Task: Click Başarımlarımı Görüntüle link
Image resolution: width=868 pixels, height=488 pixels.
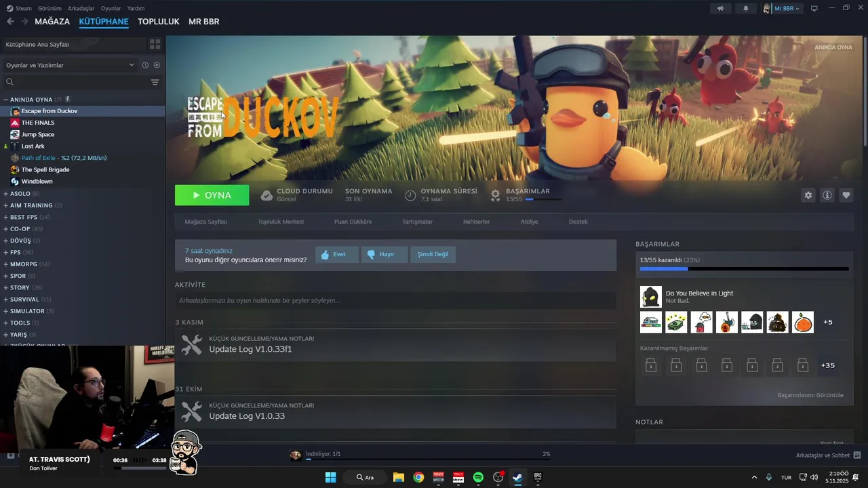Action: [810, 395]
